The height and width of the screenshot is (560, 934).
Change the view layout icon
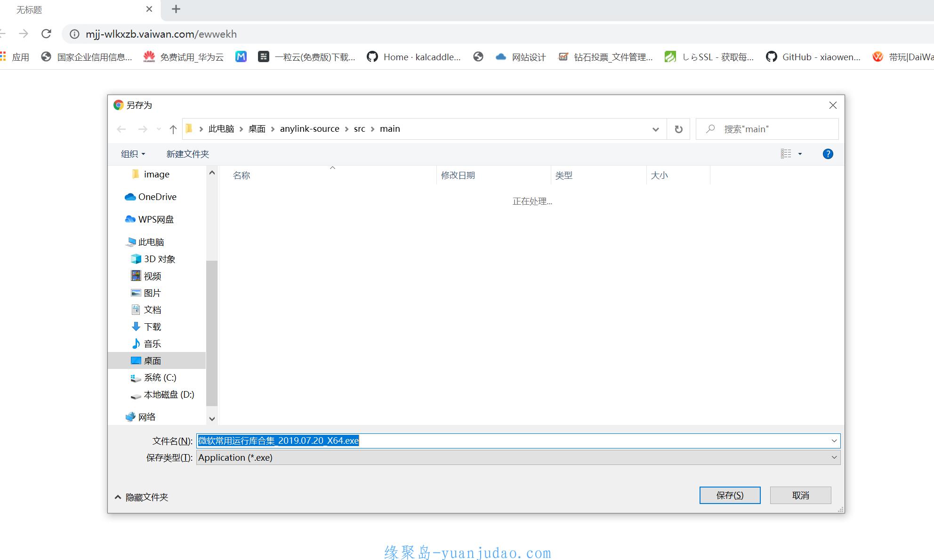click(786, 154)
